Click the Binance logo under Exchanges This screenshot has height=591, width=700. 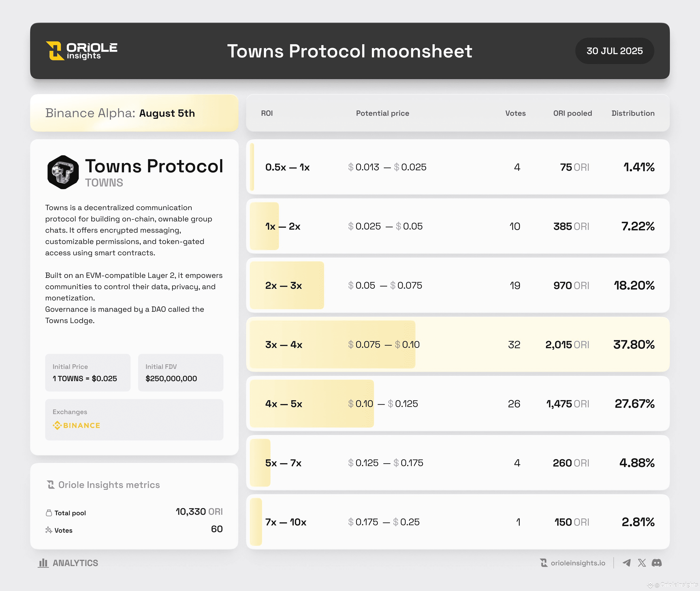coord(76,425)
